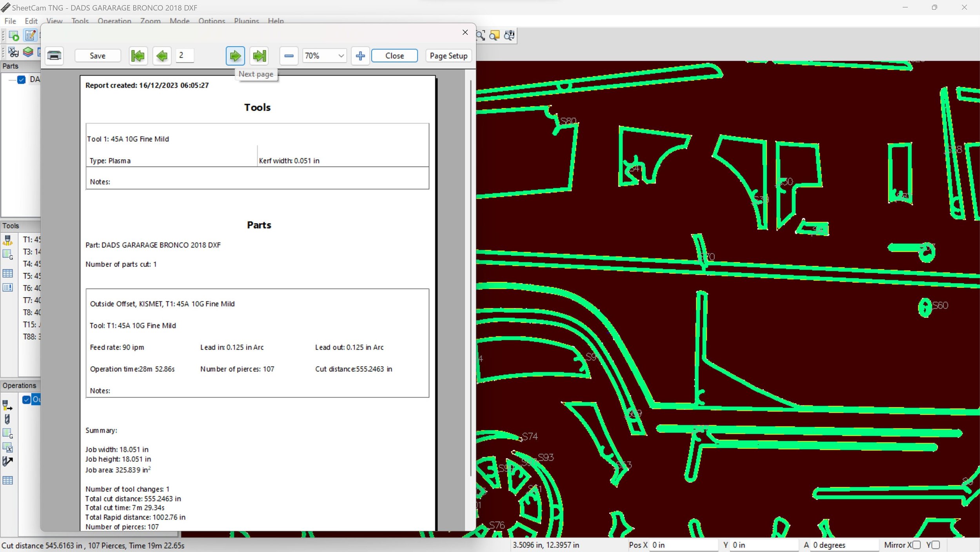
Task: Click the zoom to material yellow icon
Action: [x=494, y=36]
